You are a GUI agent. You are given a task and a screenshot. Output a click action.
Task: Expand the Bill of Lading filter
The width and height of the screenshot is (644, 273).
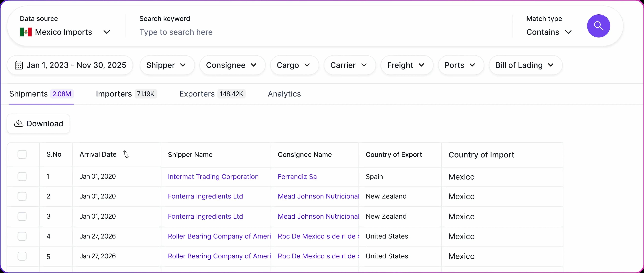pyautogui.click(x=525, y=65)
